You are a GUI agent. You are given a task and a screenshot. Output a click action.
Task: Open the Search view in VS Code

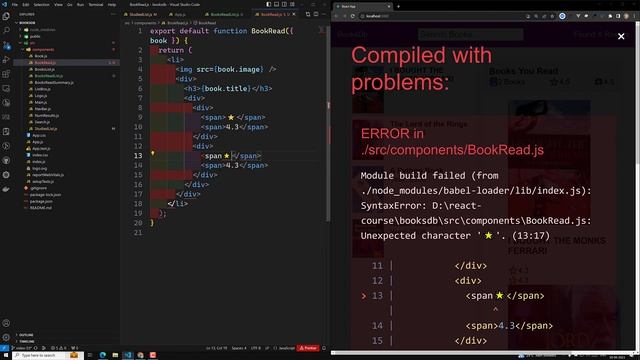(6, 31)
